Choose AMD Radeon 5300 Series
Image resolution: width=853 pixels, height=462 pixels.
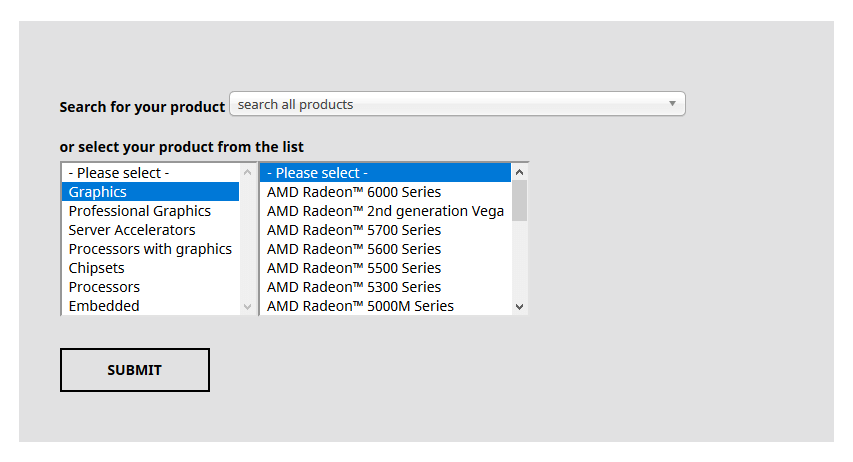[x=385, y=287]
